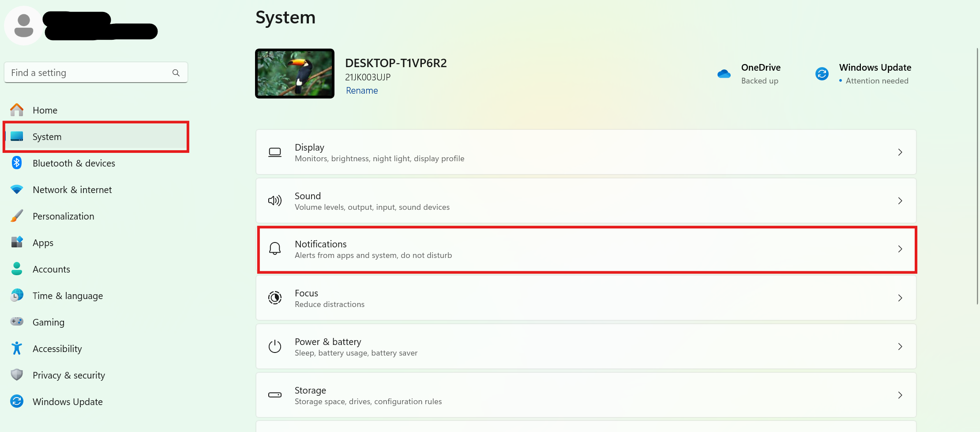Click the OneDrive cloud icon
980x432 pixels.
(x=724, y=74)
